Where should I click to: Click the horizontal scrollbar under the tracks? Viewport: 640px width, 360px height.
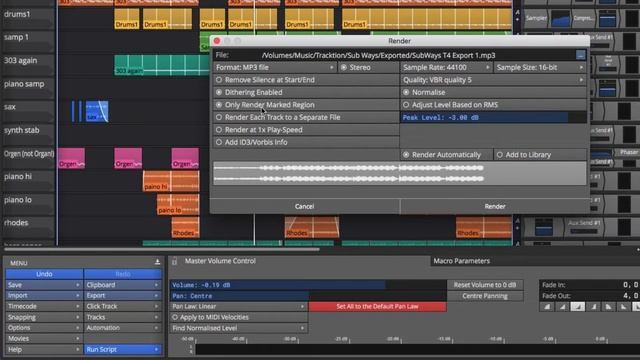pyautogui.click(x=162, y=249)
